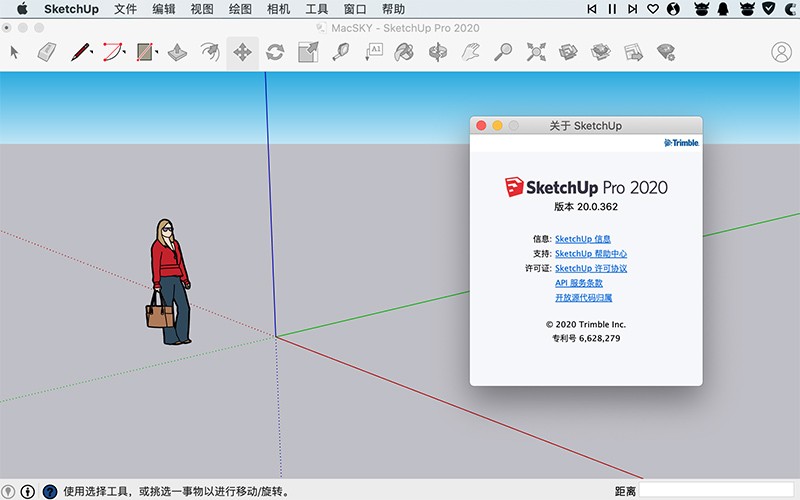
Task: Activate the Scale tool
Action: (x=308, y=52)
